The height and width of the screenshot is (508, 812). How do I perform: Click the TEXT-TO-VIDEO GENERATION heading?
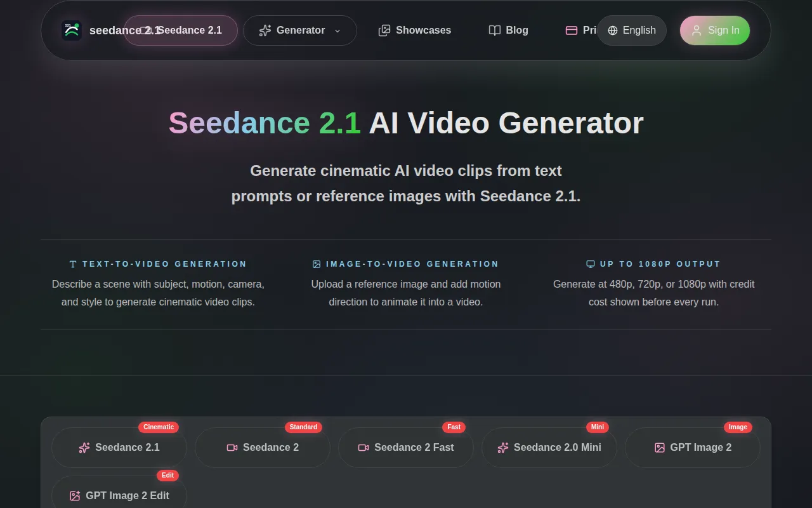pos(164,264)
